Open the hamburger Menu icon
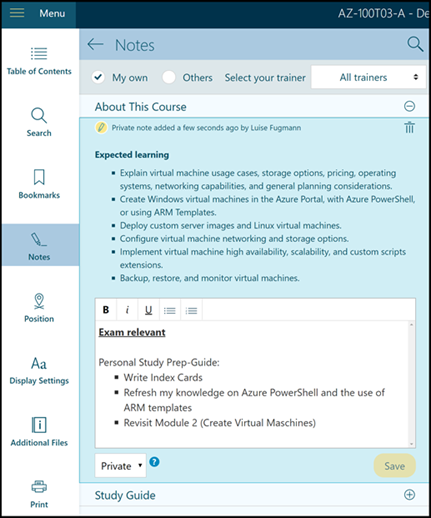The image size is (431, 518). 17,13
